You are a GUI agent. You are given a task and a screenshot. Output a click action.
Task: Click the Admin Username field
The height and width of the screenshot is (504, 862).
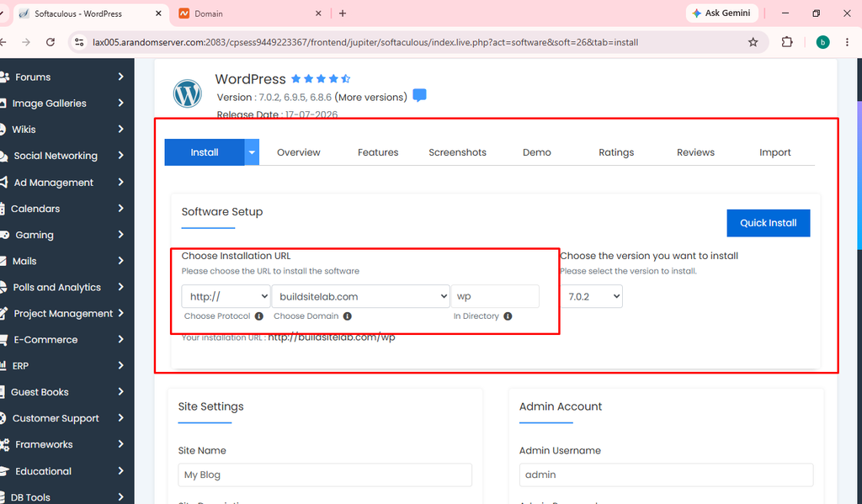[667, 475]
